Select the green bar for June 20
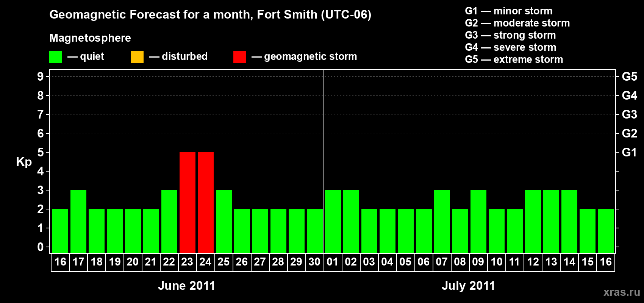Image resolution: width=644 pixels, height=303 pixels. 133,231
